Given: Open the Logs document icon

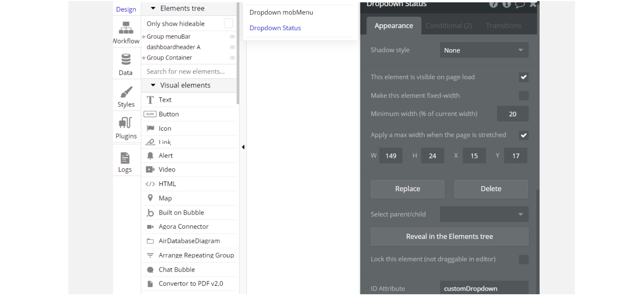Looking at the screenshot, I should click(x=125, y=158).
